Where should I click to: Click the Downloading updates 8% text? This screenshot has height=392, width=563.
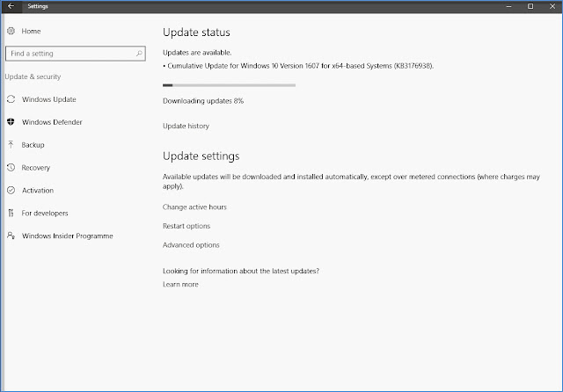203,101
